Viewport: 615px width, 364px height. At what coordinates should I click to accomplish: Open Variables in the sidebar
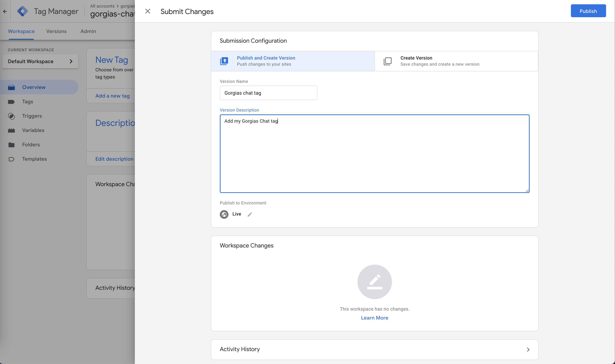(x=39, y=130)
